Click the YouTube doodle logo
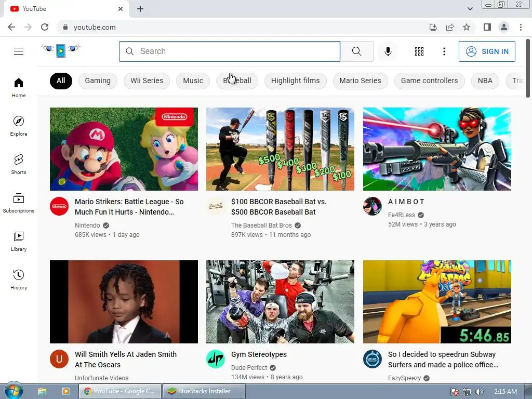 click(61, 50)
